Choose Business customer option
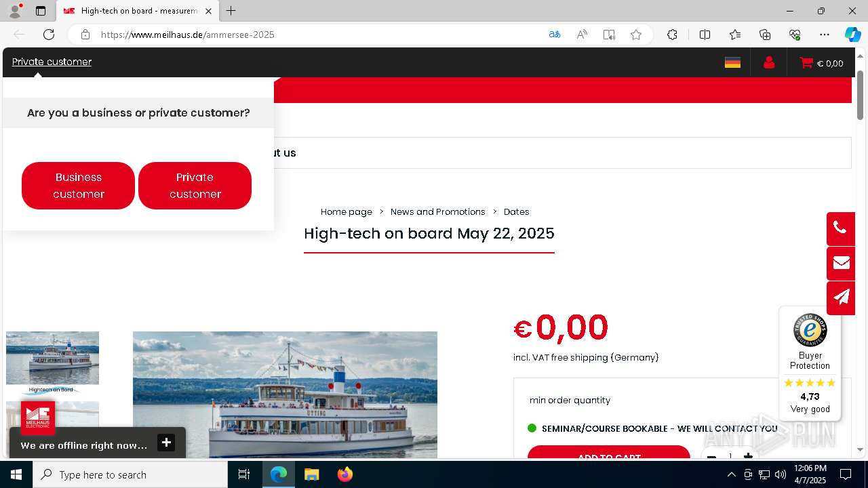Screen dimensions: 868x488 (x=78, y=186)
